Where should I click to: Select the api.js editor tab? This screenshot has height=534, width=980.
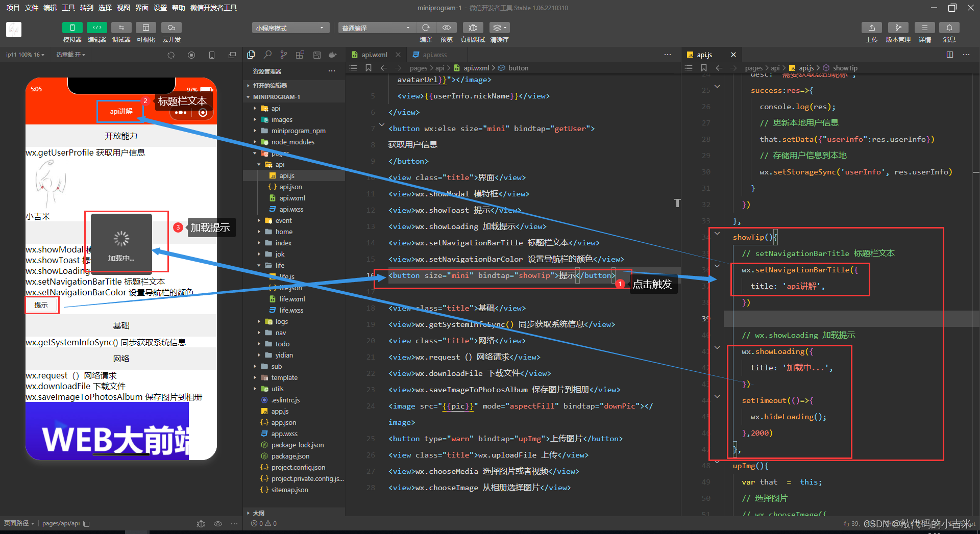point(704,55)
